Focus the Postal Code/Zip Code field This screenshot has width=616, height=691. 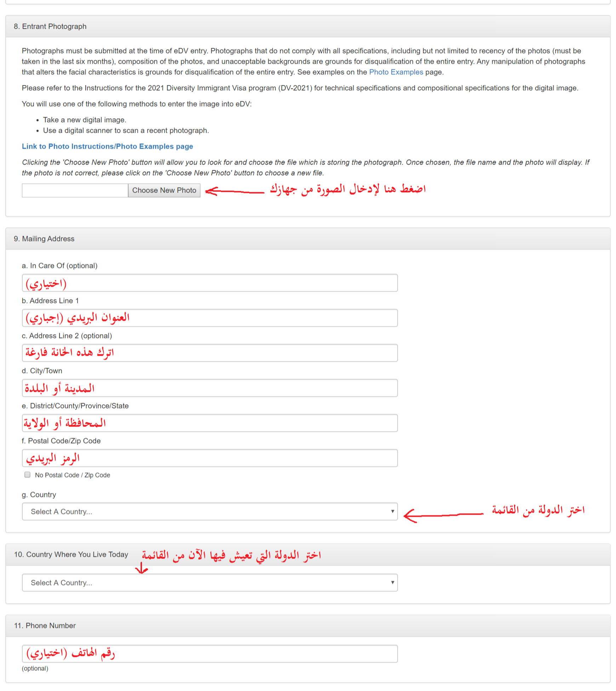point(210,458)
